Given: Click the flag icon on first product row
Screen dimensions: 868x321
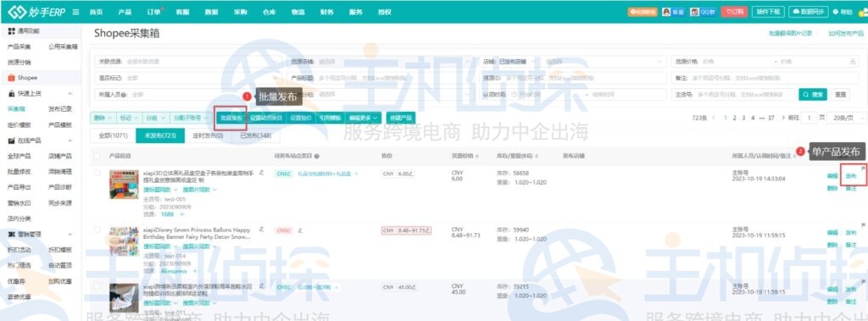Looking at the screenshot, I should point(863,168).
